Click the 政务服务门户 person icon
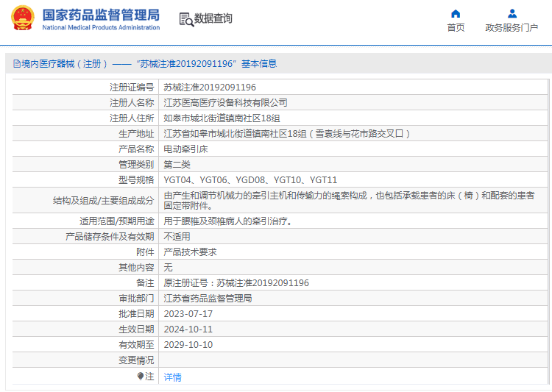The height and width of the screenshot is (392, 552). click(x=512, y=14)
